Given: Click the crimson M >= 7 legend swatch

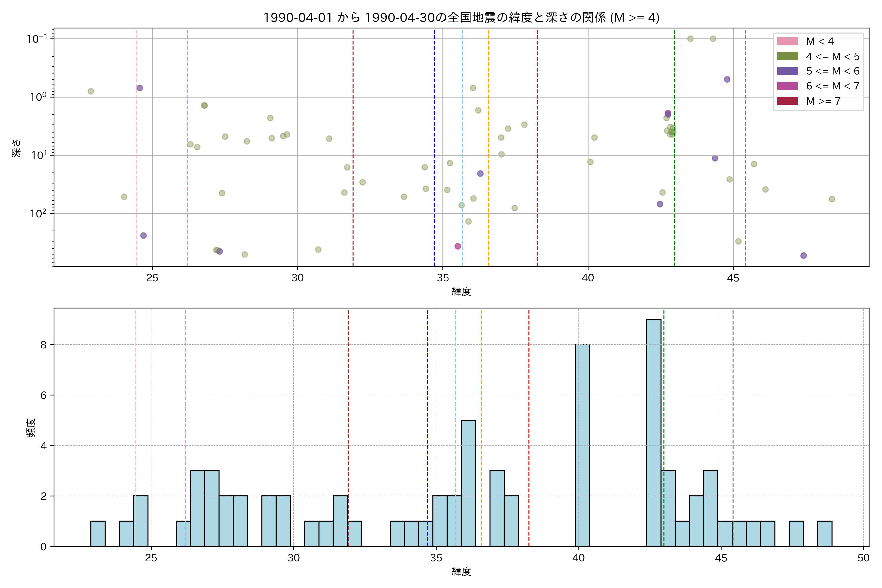Looking at the screenshot, I should click(787, 101).
